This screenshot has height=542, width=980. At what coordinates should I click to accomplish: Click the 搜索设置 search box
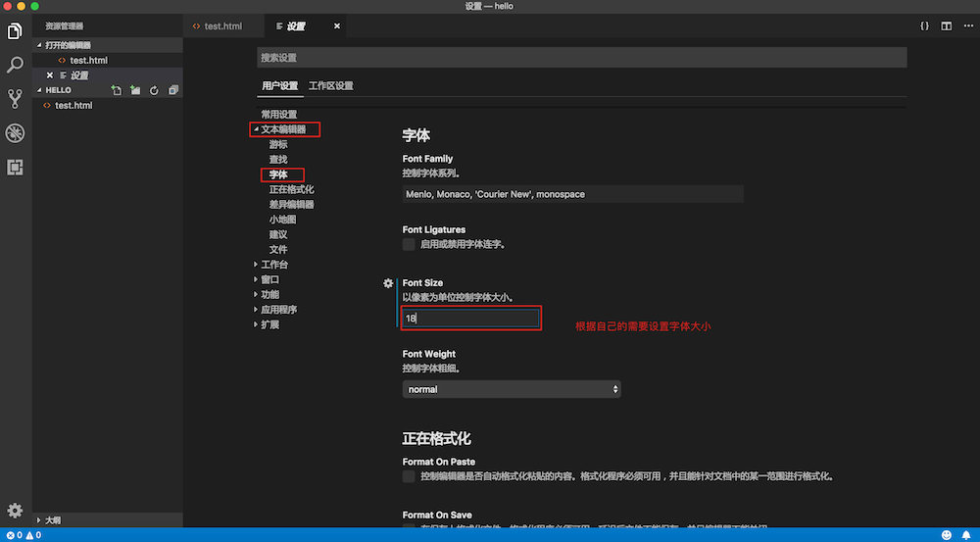(581, 58)
